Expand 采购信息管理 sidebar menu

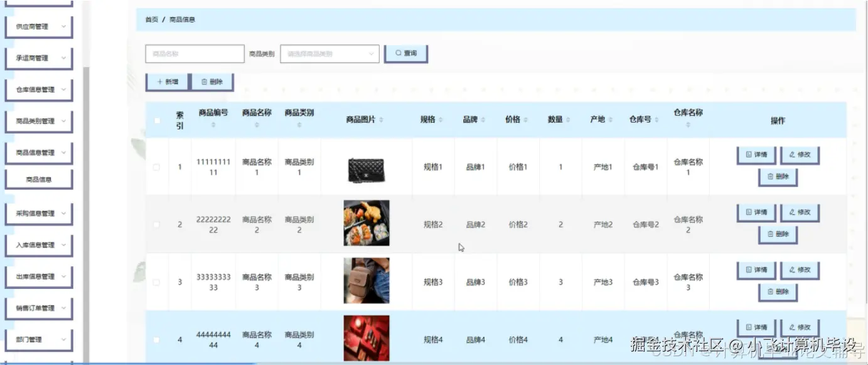pyautogui.click(x=38, y=213)
